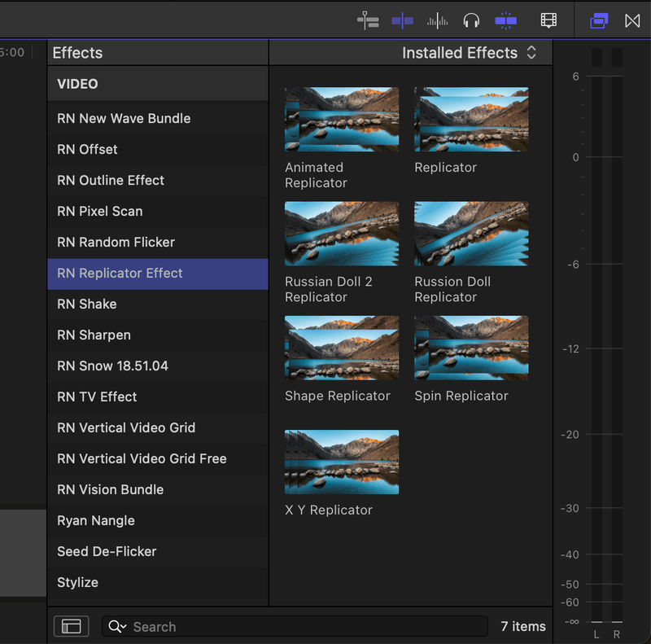The image size is (651, 644).
Task: Click the effects sidebar toggle icon
Action: coord(72,626)
